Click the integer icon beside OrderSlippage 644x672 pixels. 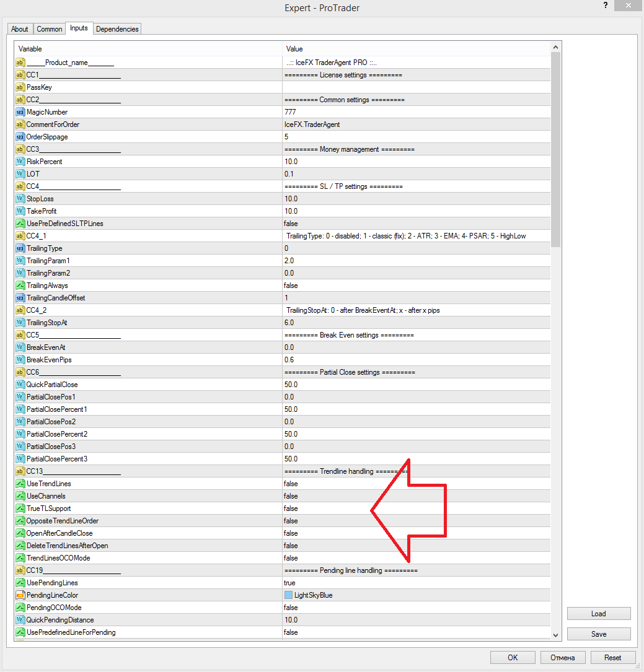pos(20,137)
